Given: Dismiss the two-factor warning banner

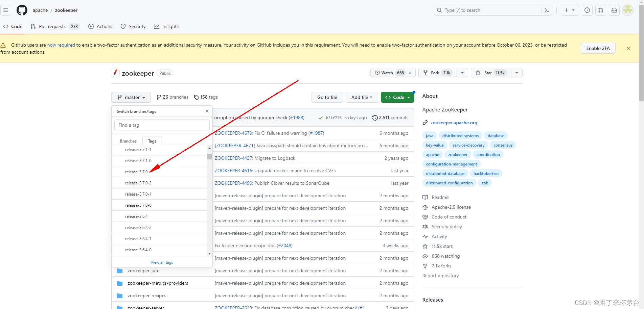Looking at the screenshot, I should 628,48.
